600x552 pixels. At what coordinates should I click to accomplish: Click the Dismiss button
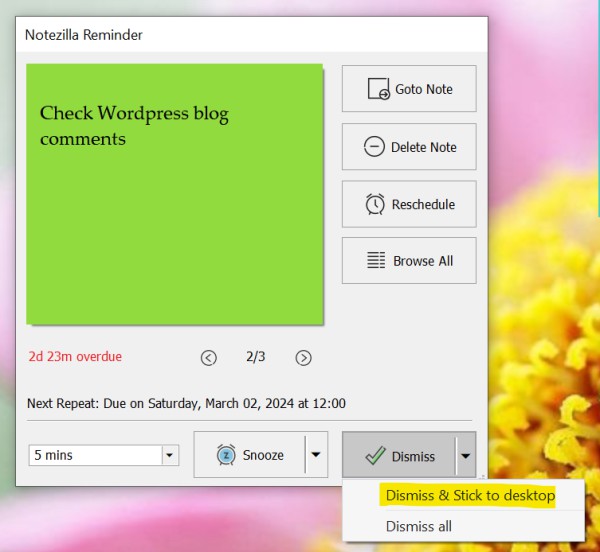399,455
